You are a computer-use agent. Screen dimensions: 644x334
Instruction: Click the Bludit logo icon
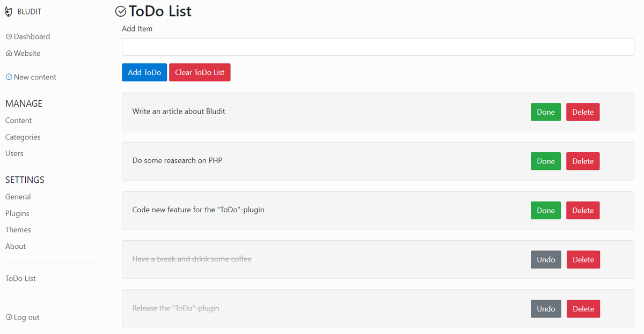click(9, 12)
